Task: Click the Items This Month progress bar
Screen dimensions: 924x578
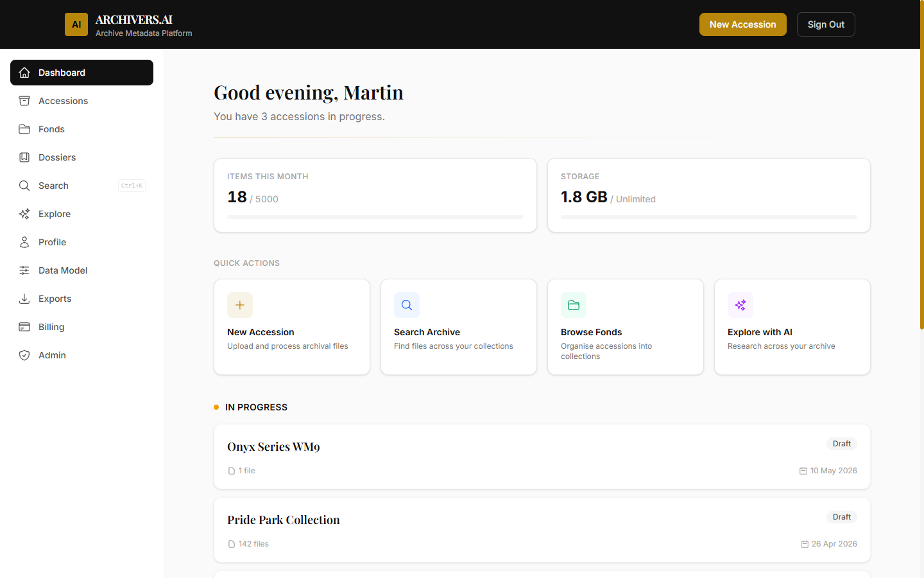Action: pos(375,217)
